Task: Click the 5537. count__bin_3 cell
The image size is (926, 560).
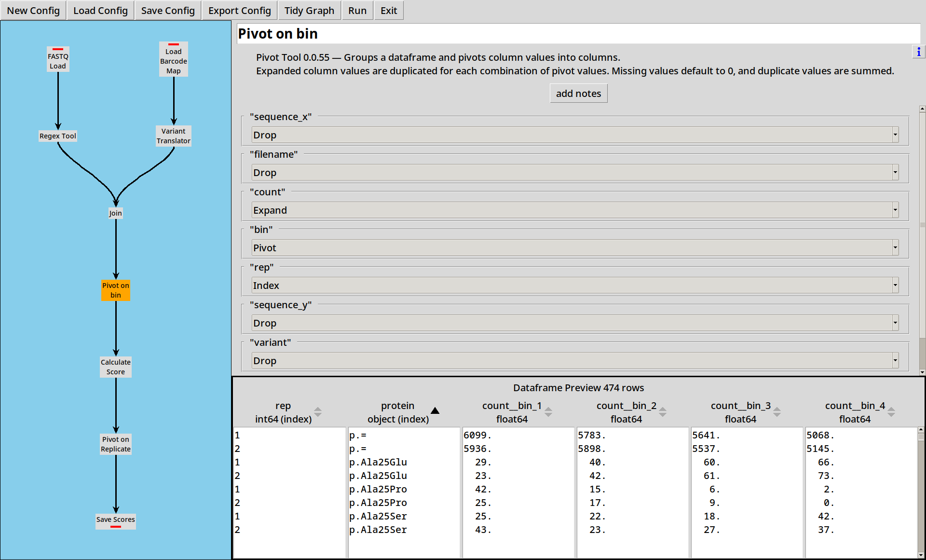Action: [747, 449]
